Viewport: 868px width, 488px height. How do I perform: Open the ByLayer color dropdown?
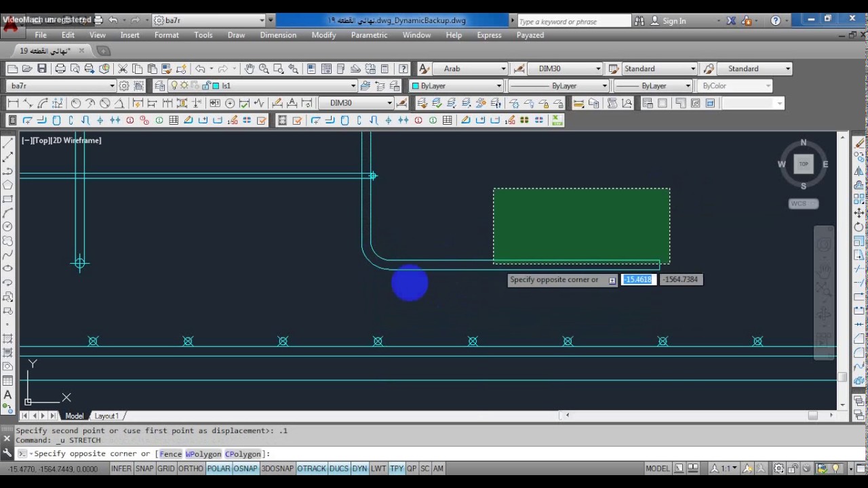456,86
